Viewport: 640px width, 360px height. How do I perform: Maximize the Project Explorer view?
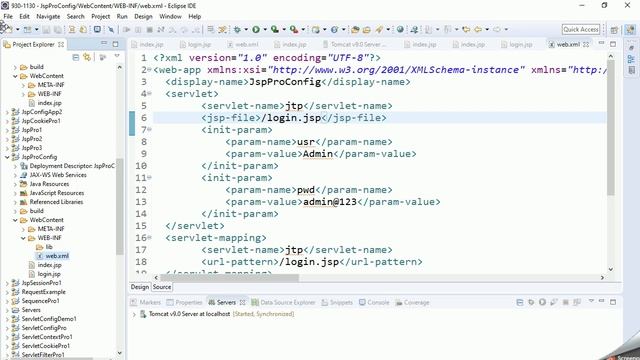(x=116, y=44)
